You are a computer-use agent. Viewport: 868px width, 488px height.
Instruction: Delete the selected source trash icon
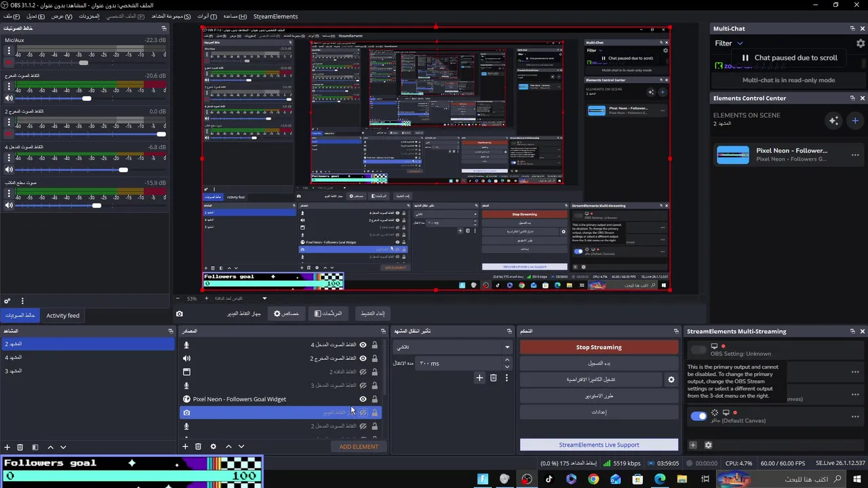click(x=198, y=447)
